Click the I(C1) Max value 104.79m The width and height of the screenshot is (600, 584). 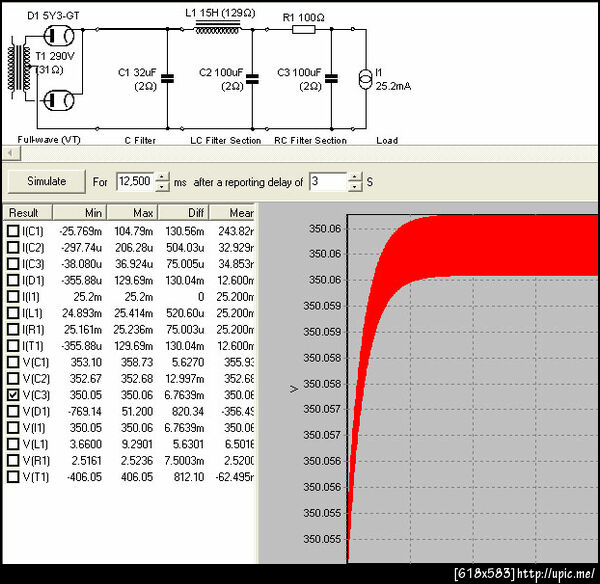coord(133,231)
